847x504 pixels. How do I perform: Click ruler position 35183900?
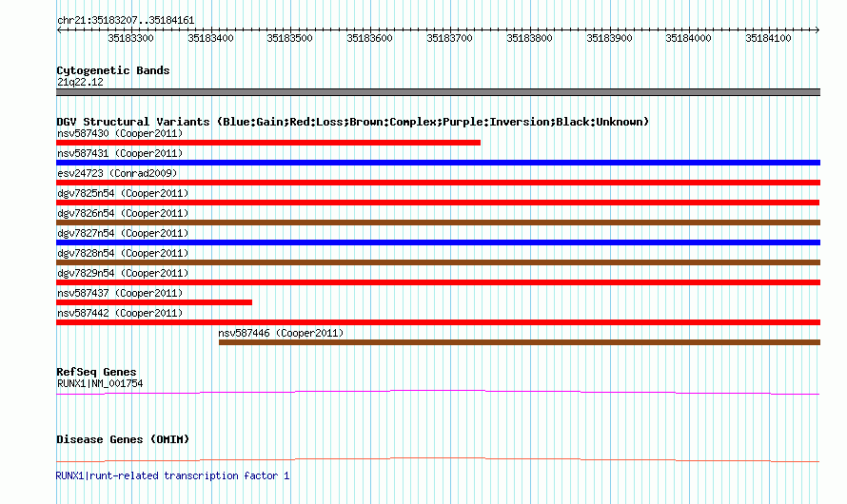(610, 38)
